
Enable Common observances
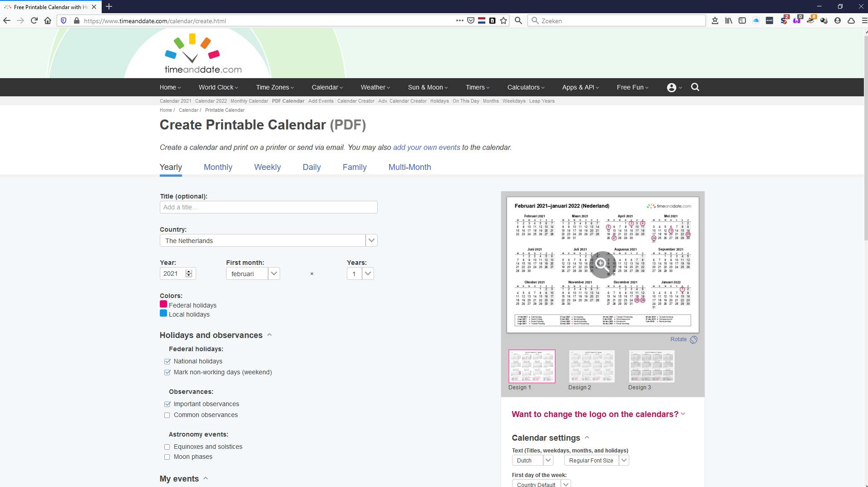click(167, 415)
